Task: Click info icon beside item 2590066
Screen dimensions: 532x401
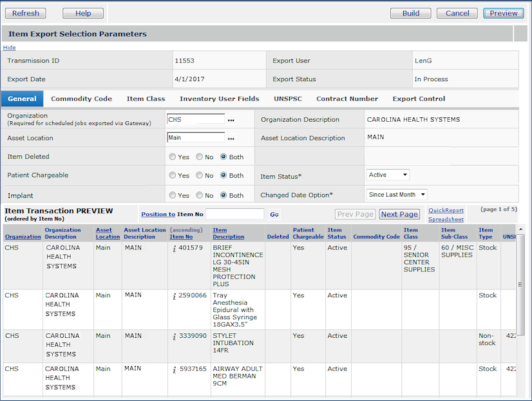Action: 174,296
